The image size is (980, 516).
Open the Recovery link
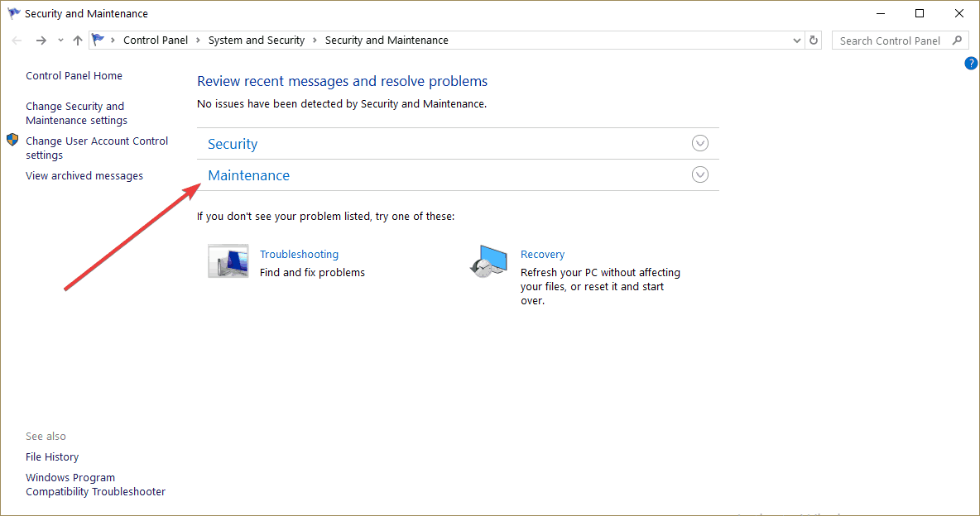[542, 254]
